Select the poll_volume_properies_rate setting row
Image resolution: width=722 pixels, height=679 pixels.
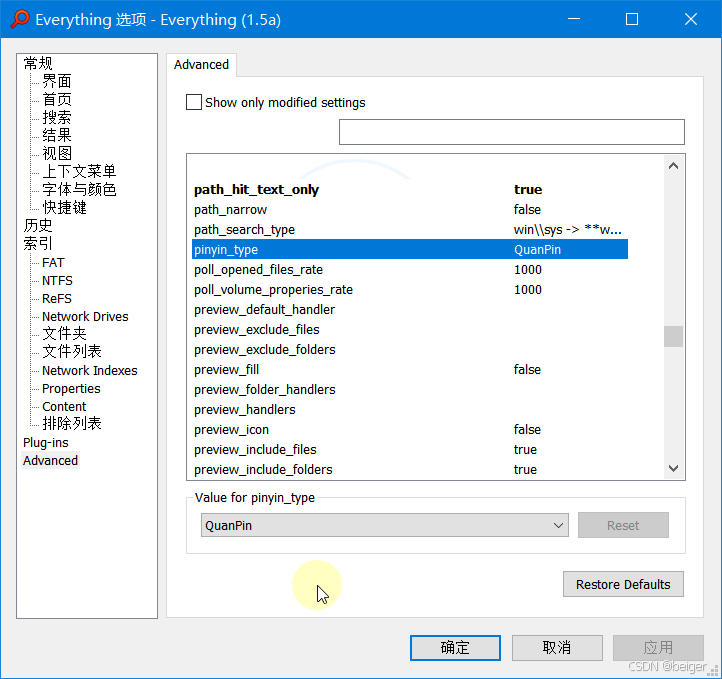tap(410, 290)
